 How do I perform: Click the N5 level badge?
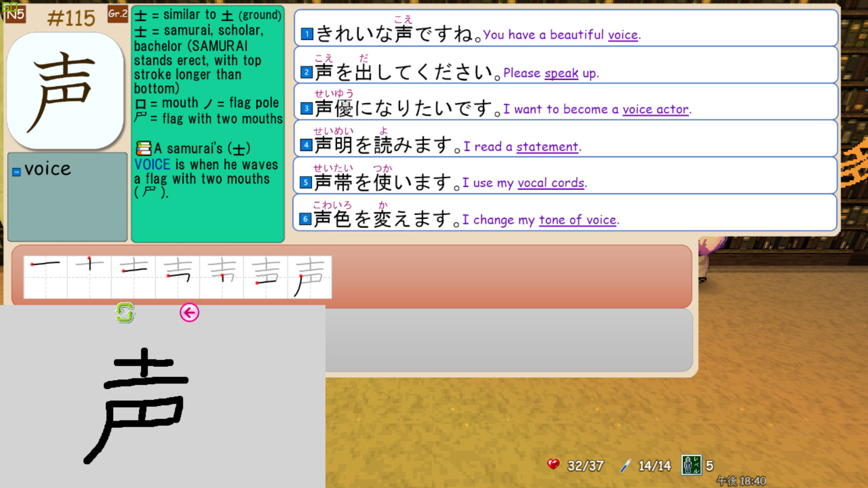tap(14, 14)
